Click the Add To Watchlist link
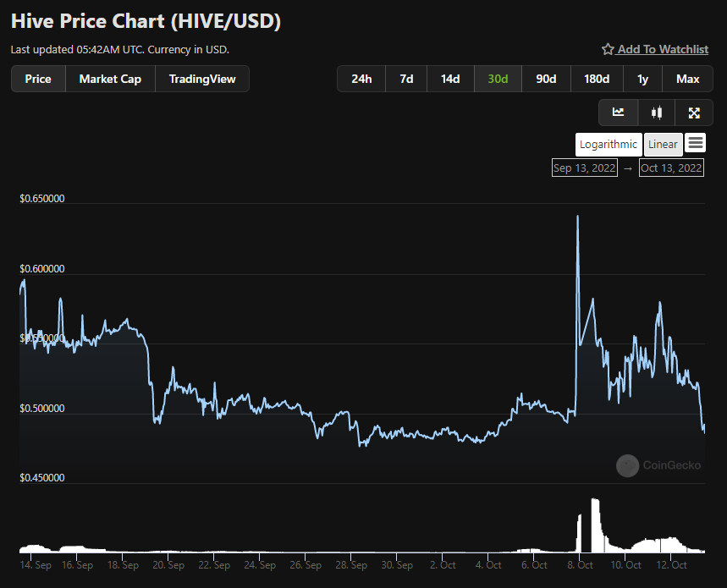727x588 pixels. click(663, 49)
